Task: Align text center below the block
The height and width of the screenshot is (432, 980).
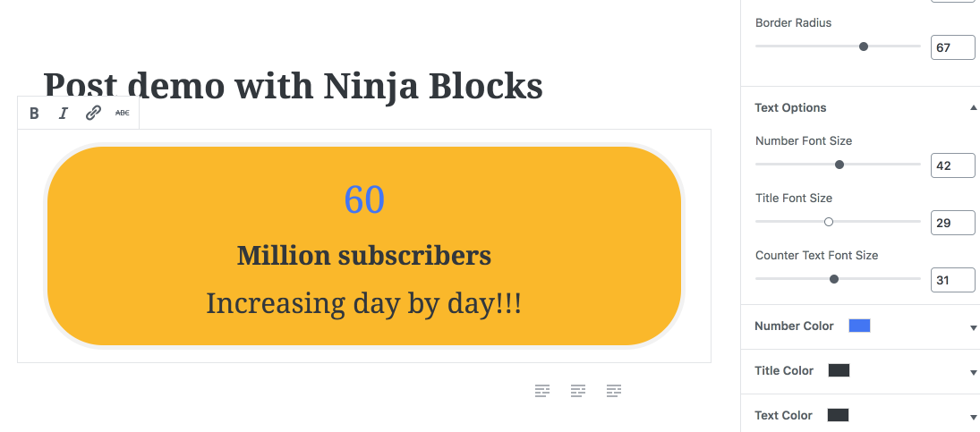Action: click(x=578, y=391)
